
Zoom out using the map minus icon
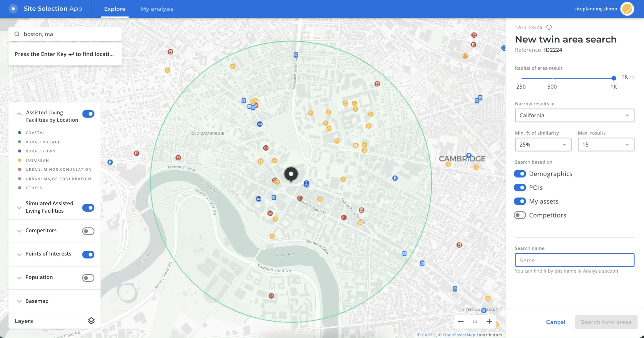[x=461, y=322]
